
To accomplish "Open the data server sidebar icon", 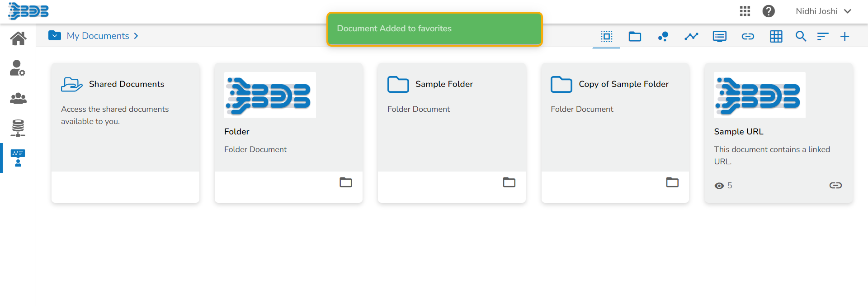I will click(18, 128).
